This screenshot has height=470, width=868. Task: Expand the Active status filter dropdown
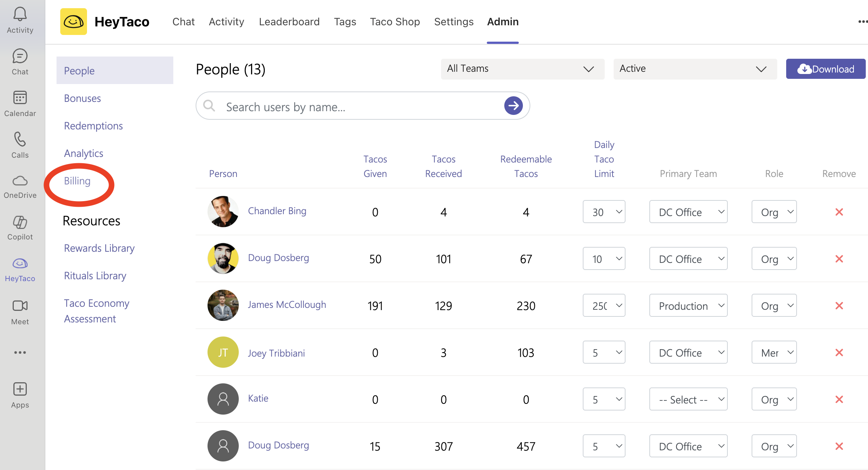pos(695,69)
